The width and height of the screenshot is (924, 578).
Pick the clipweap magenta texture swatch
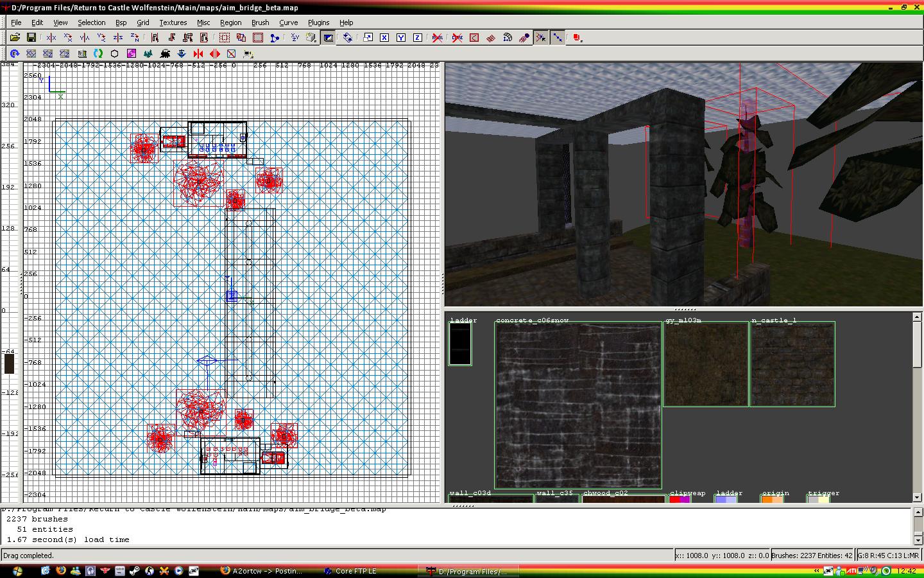point(680,499)
